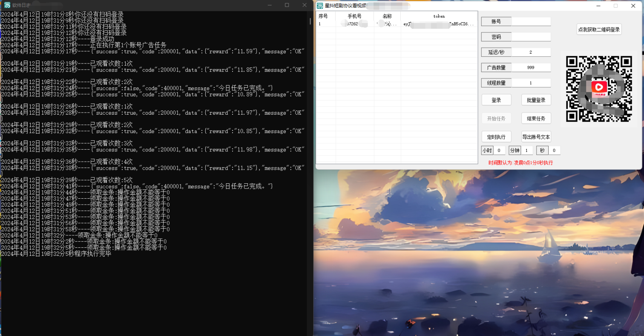Click the 广告数量 field showing 999
The width and height of the screenshot is (644, 336).
531,68
